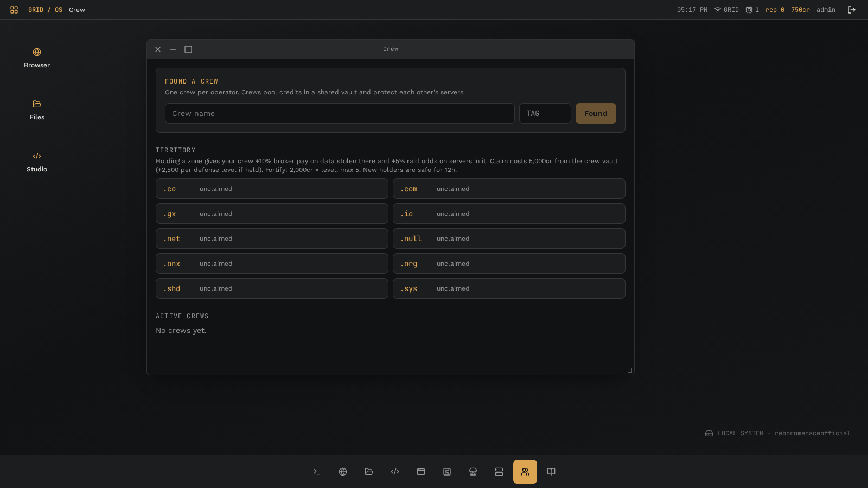Click the Found crew button
868x488 pixels.
coord(596,113)
